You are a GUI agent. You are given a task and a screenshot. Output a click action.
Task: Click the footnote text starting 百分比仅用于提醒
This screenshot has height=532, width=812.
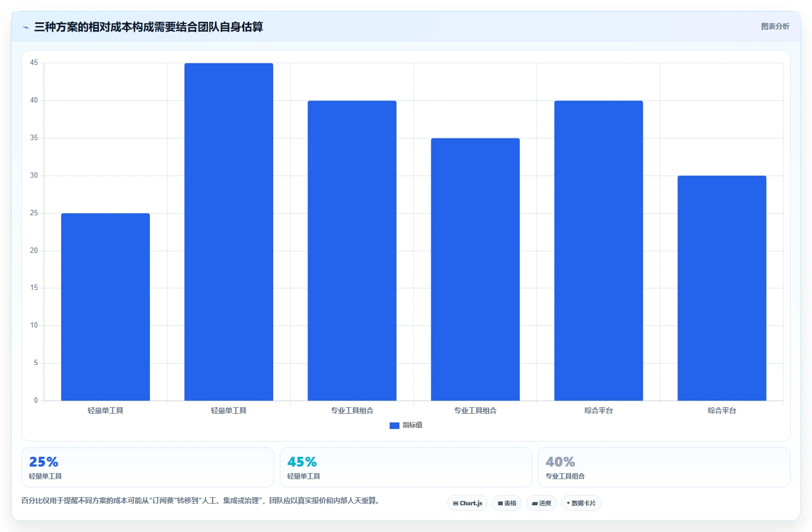click(x=200, y=500)
